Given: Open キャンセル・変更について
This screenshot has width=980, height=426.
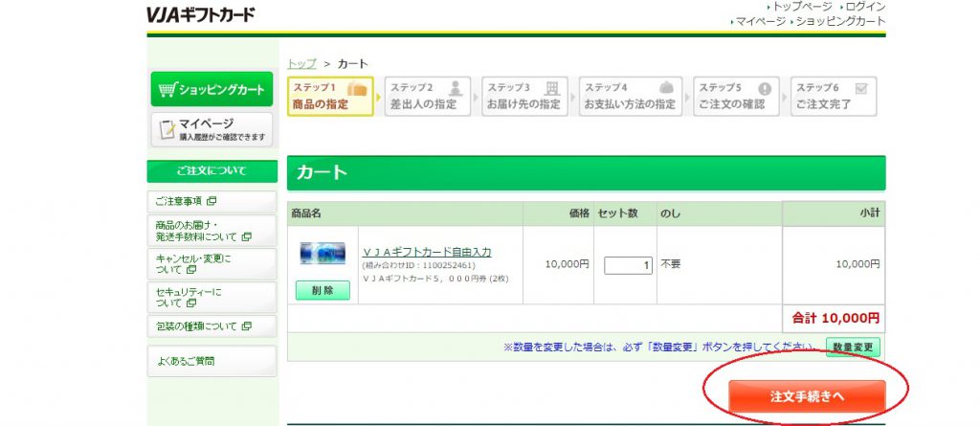Looking at the screenshot, I should point(212,264).
